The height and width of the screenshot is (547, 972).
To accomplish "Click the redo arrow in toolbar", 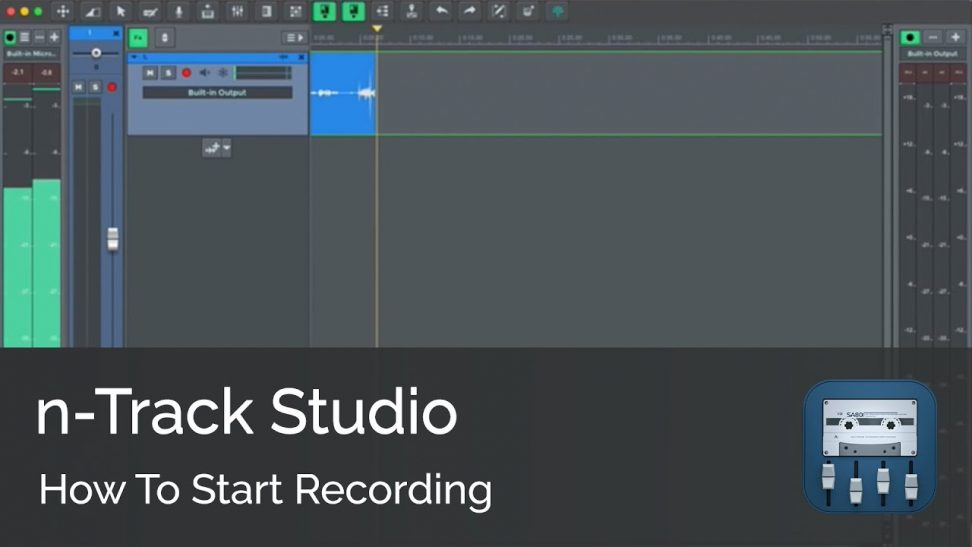I will pos(469,11).
